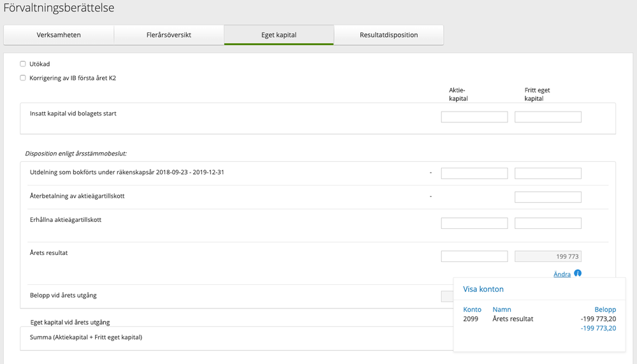Click Fritt eget kapital field in the Utdelning row
637x364 pixels.
548,173
